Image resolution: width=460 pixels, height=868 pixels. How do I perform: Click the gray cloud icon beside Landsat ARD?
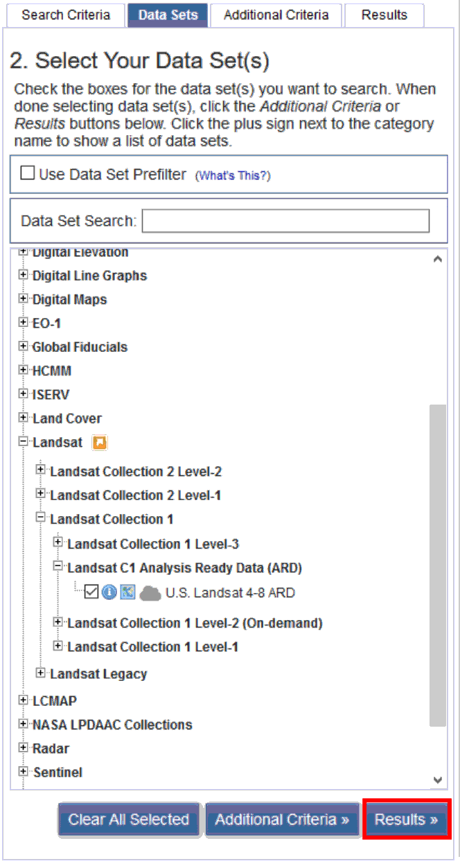tap(150, 593)
